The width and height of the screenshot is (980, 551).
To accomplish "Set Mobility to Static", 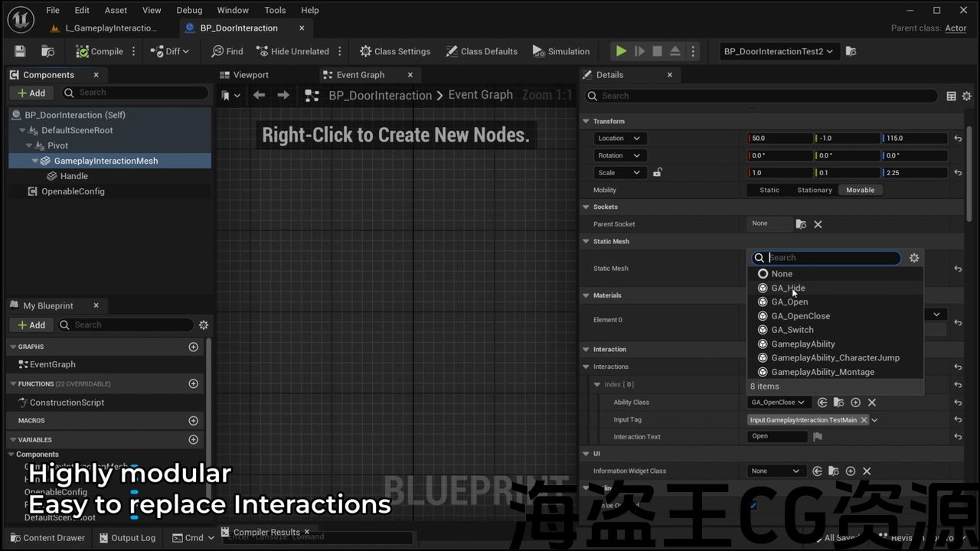I will 769,190.
